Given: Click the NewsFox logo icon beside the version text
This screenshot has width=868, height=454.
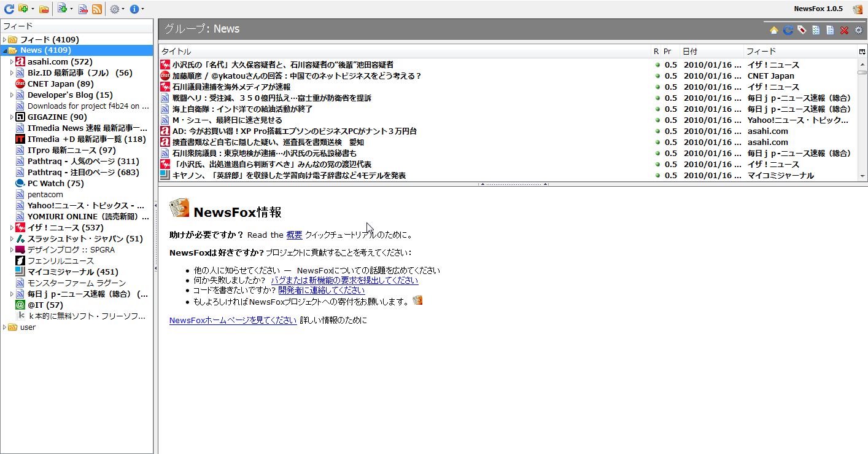Looking at the screenshot, I should 857,9.
